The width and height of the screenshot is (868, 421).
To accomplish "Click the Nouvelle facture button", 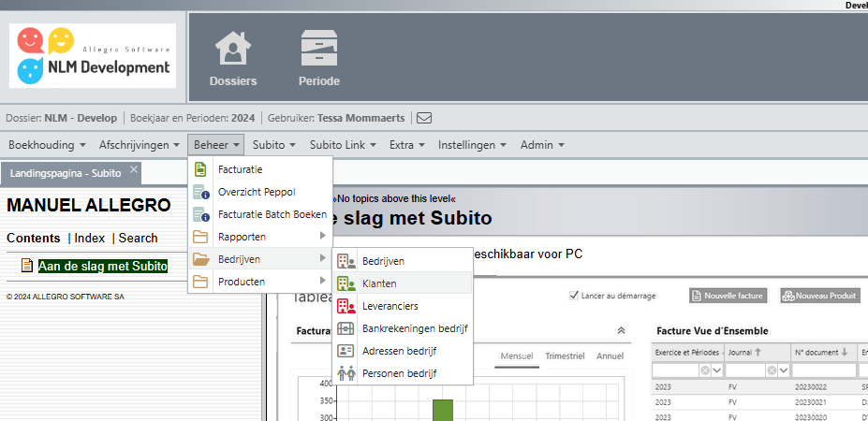I will coord(728,296).
